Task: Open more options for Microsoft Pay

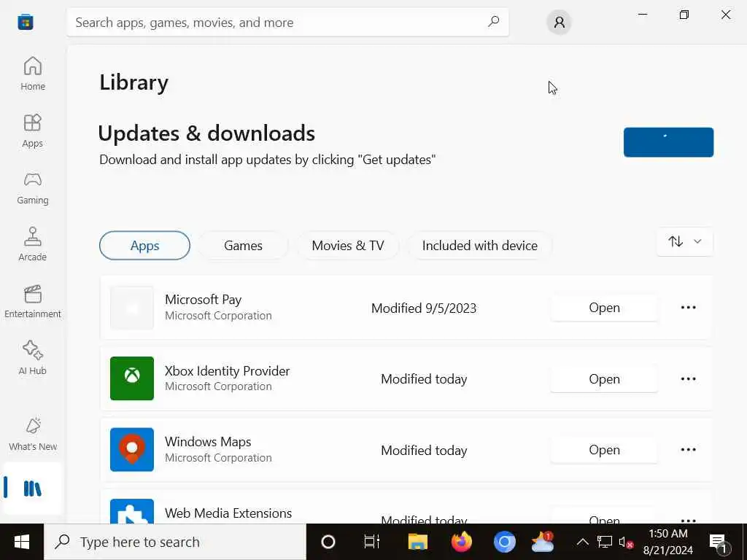Action: 688,308
